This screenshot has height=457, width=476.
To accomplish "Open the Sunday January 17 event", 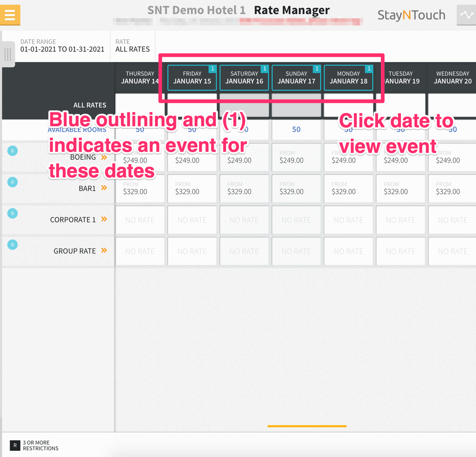I will coord(296,78).
